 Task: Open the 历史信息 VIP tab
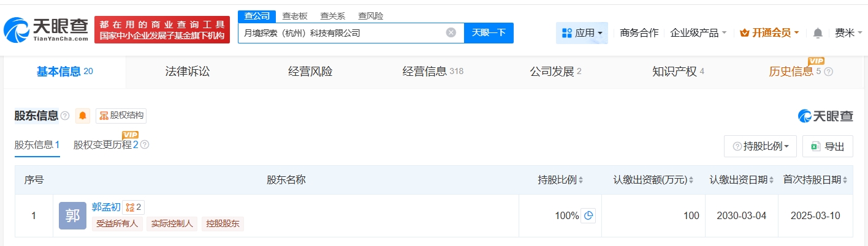coord(794,72)
